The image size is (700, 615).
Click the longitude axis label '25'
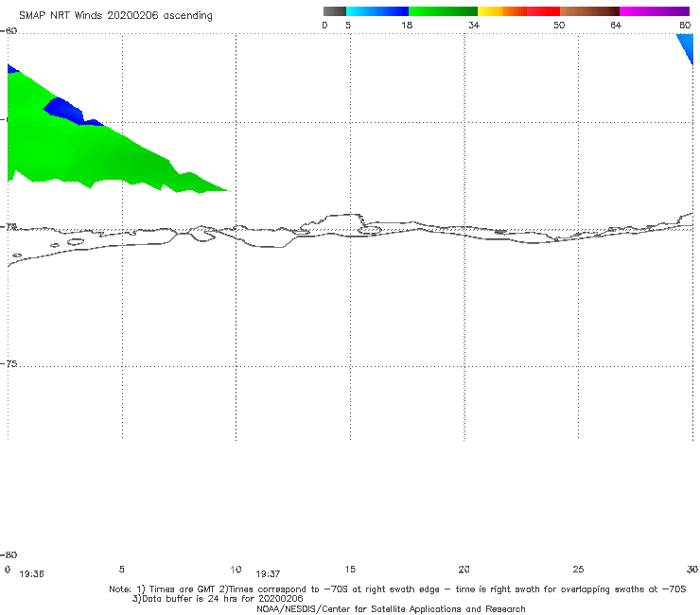click(578, 569)
